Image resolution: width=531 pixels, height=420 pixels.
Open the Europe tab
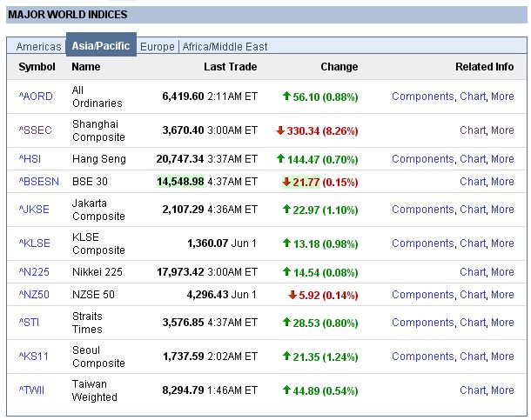(x=158, y=46)
